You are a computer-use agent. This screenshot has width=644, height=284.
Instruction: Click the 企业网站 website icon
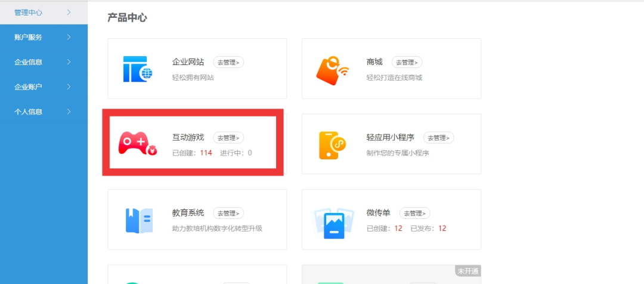point(138,69)
